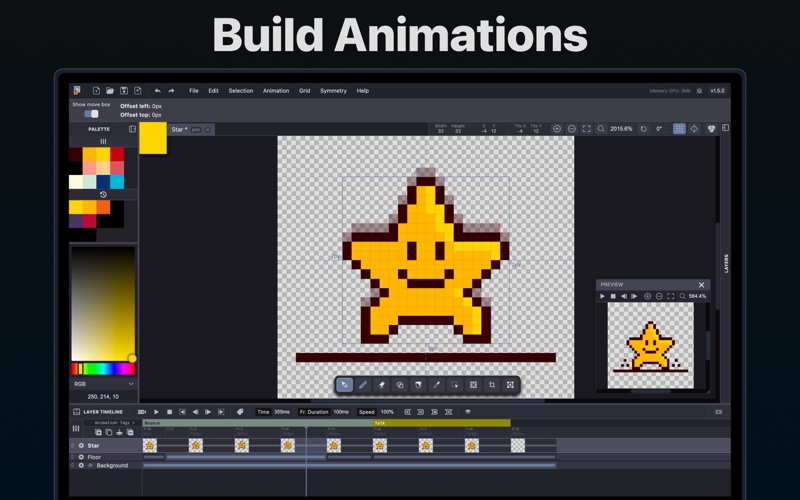The width and height of the screenshot is (800, 500).
Task: Fit the canvas to screen with the expand icon
Action: click(x=586, y=129)
